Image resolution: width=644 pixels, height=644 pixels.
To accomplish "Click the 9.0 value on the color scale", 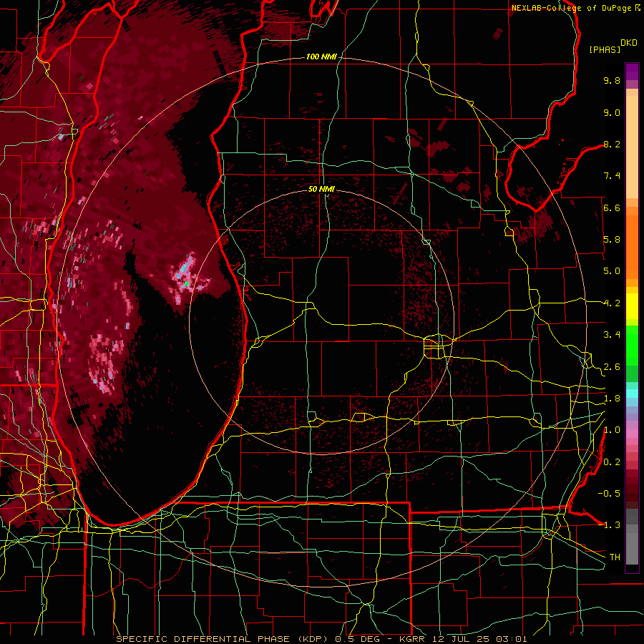I will coord(612,112).
